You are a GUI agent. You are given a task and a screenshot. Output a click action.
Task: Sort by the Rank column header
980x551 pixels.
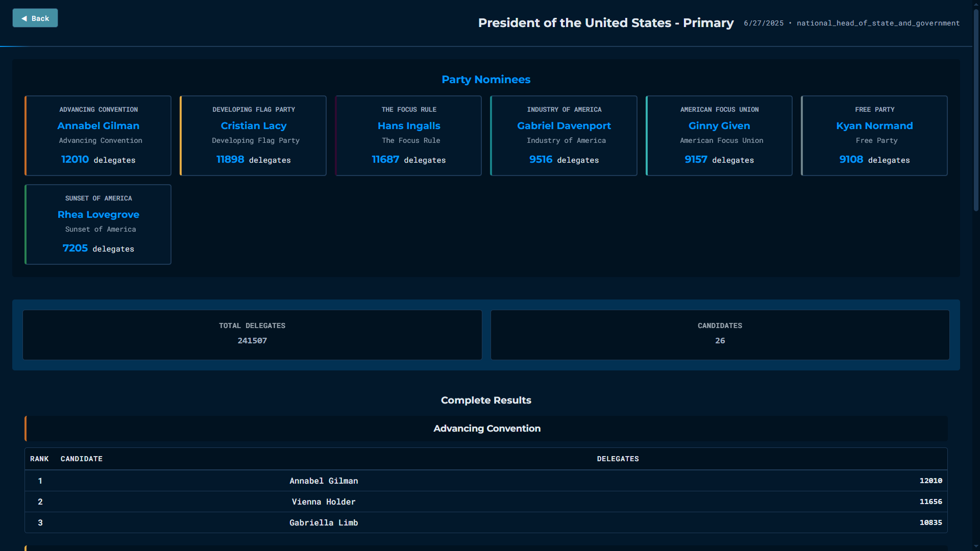pos(39,459)
